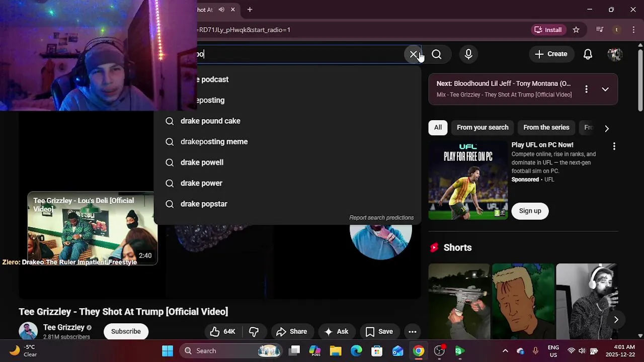Viewport: 644px width, 362px height.
Task: Open Chrome profile button labeled t
Action: [x=617, y=30]
